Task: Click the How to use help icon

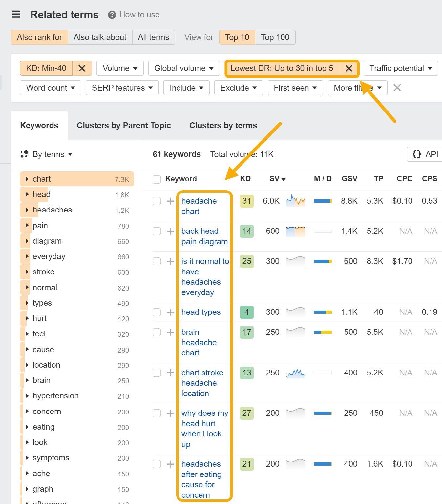Action: [x=111, y=14]
